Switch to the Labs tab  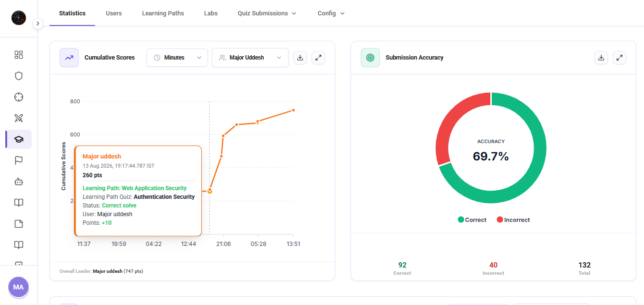coord(211,13)
